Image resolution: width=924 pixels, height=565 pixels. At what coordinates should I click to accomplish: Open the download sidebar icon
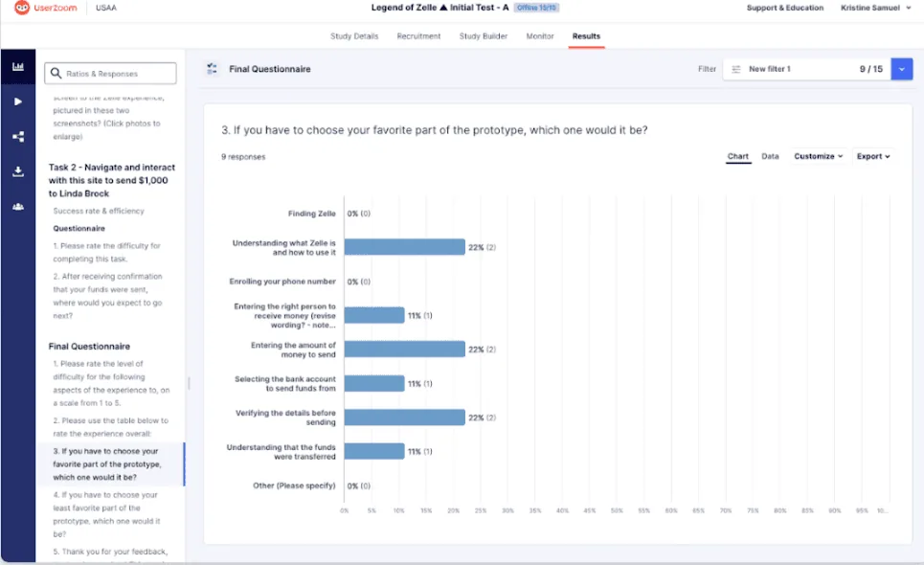[18, 171]
